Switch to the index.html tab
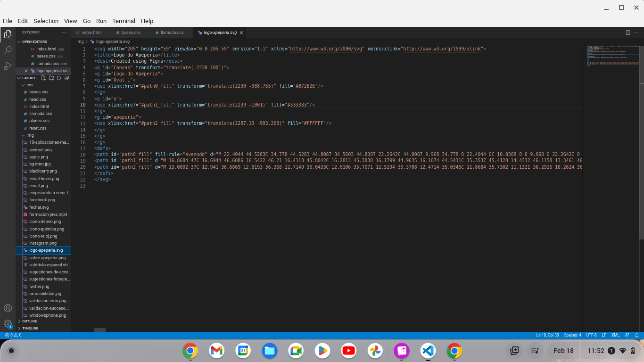The width and height of the screenshot is (644, 362). tap(91, 33)
